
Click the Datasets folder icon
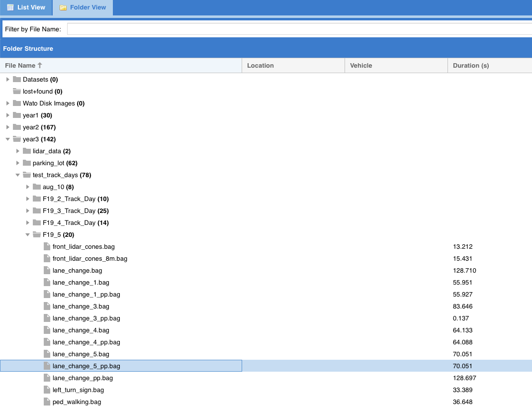16,79
